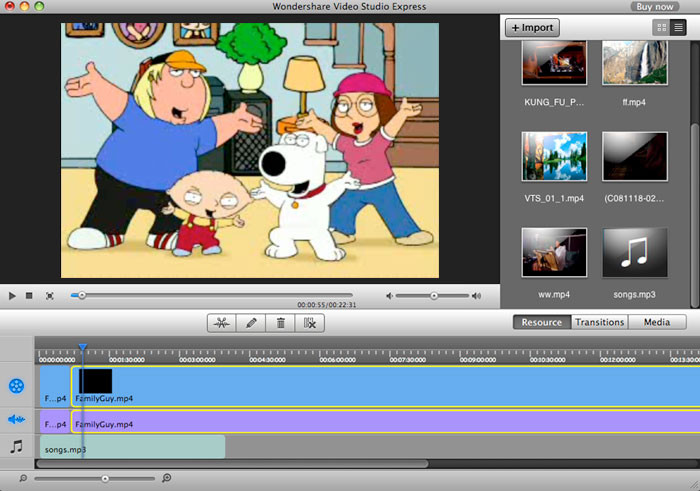The image size is (700, 491).
Task: Click the low volume speaker icon
Action: pos(389,295)
